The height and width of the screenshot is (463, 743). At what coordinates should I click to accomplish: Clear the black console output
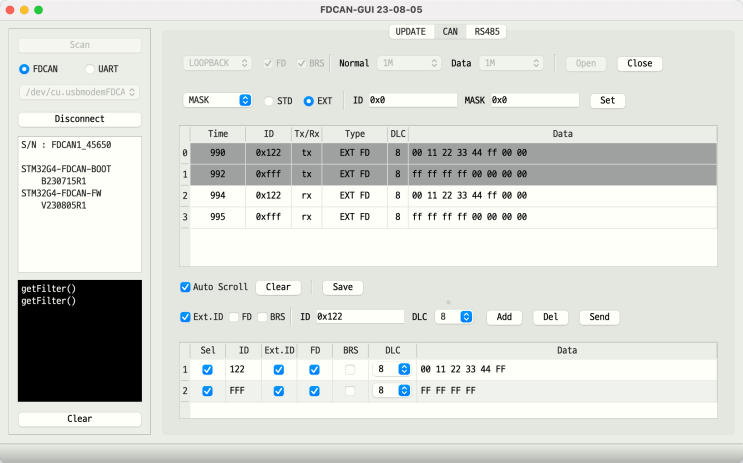point(80,419)
